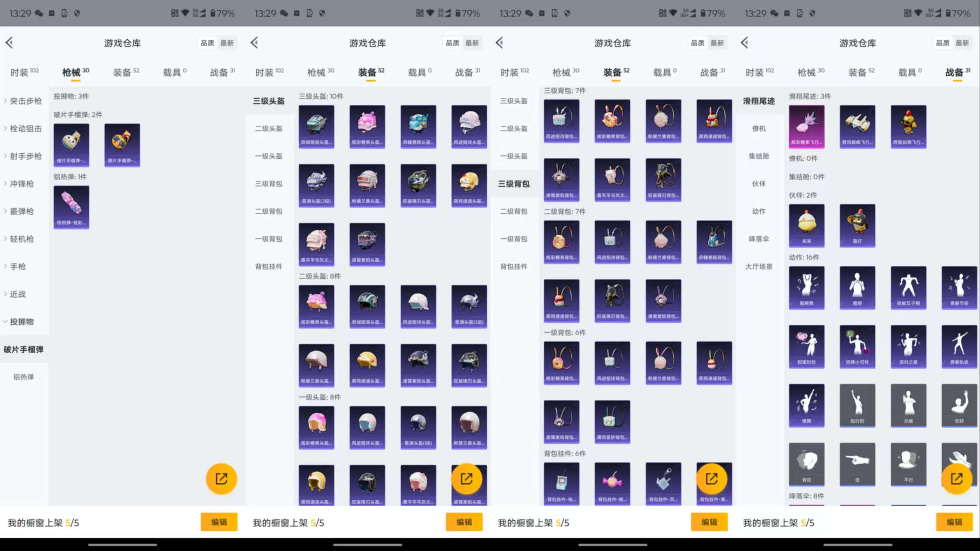Jump to 大厅场景 in the sidebar
980x551 pixels.
[x=759, y=266]
